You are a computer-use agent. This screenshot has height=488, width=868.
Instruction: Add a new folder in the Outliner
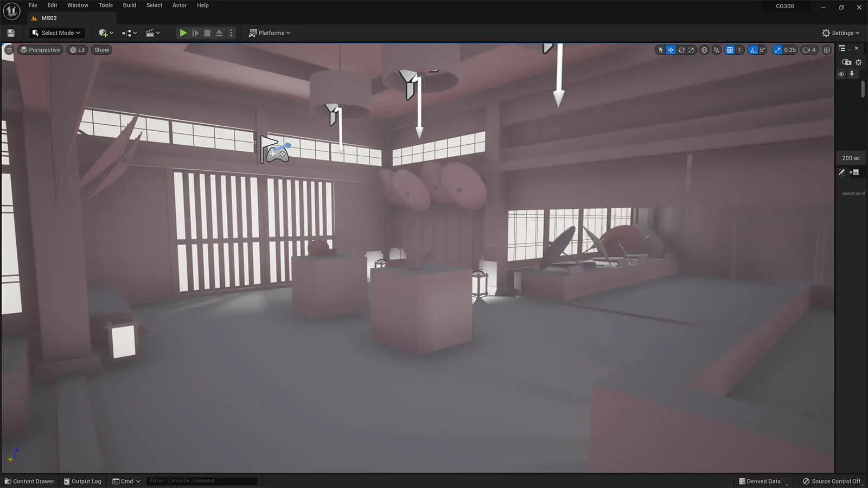[x=846, y=62]
